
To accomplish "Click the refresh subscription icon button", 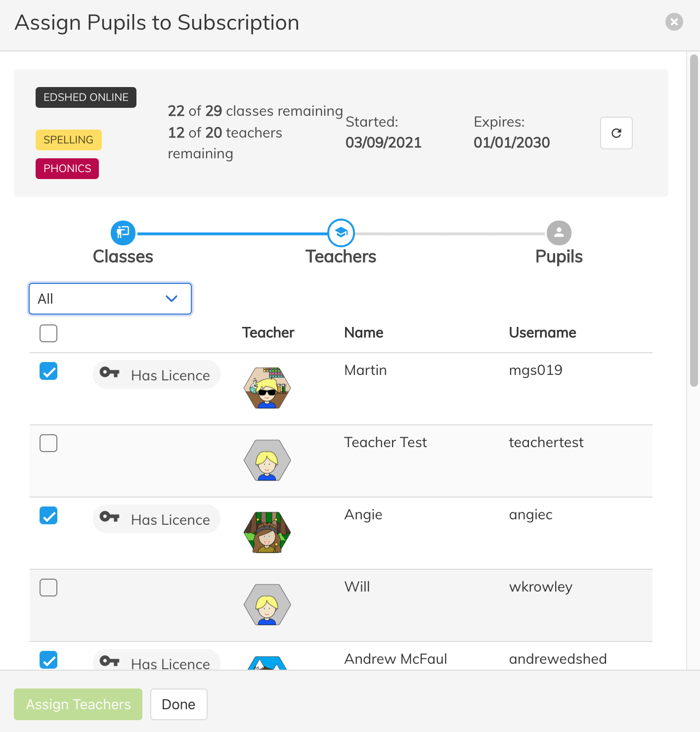I will click(x=616, y=133).
